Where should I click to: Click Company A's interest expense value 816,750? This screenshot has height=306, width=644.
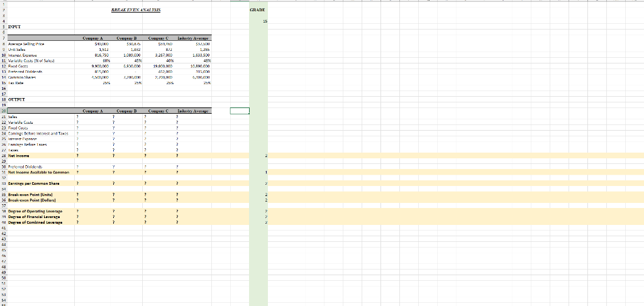pos(101,54)
